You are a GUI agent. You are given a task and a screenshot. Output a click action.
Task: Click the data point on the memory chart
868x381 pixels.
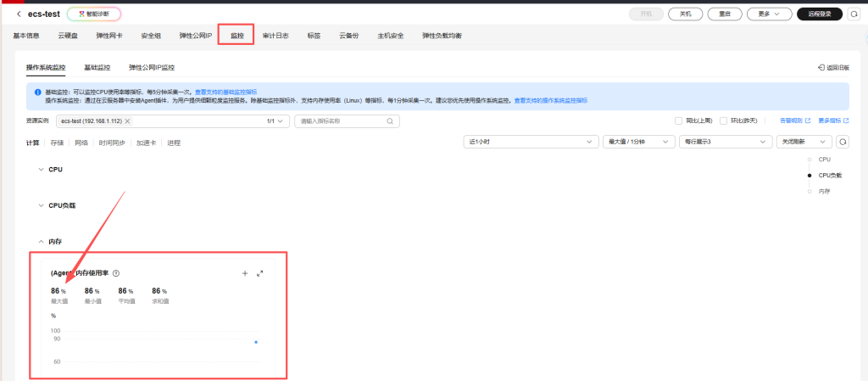click(x=256, y=342)
